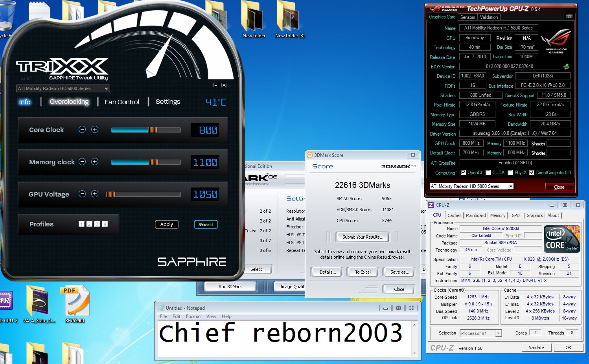This screenshot has height=364, width=589.
Task: Click Save as button in 3DMark
Action: [399, 272]
